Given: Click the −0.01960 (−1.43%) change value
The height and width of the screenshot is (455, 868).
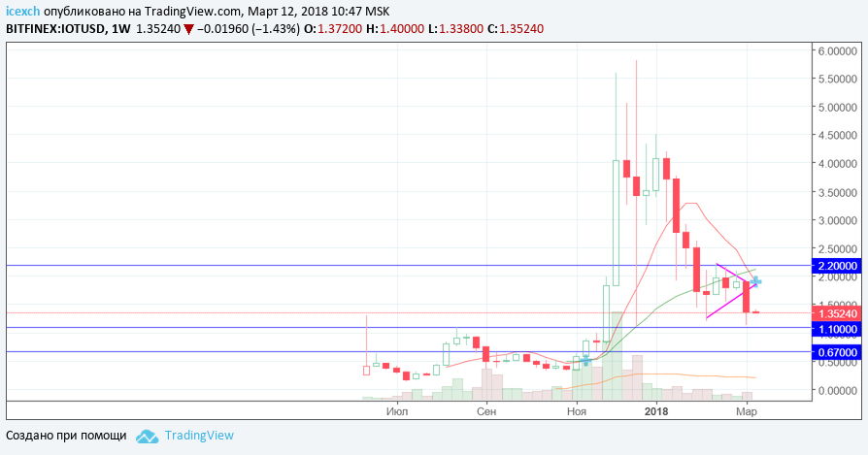Looking at the screenshot, I should 249,29.
